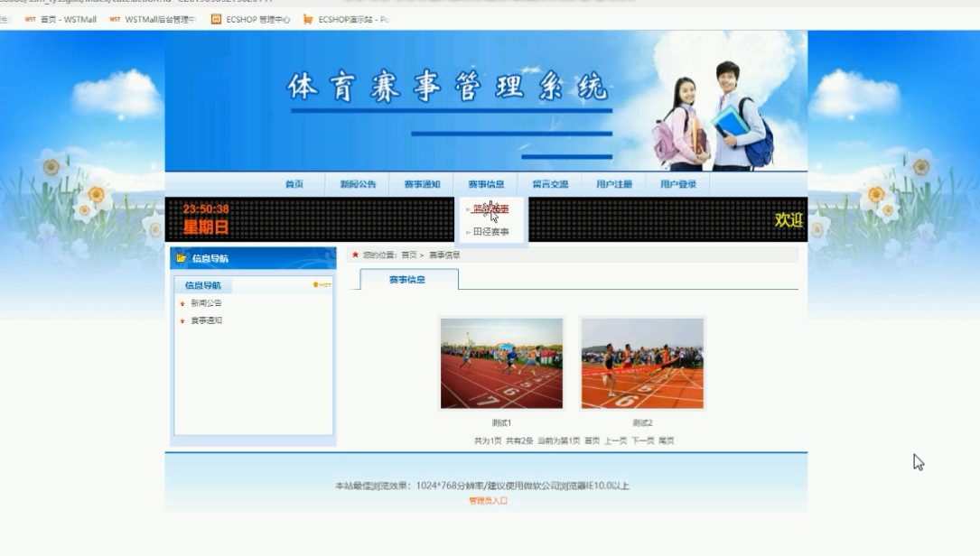Jump to 尾页 in pagination

click(667, 441)
